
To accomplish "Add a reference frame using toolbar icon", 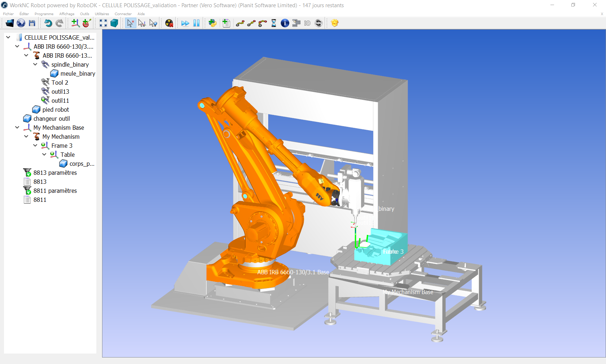I will pos(75,23).
